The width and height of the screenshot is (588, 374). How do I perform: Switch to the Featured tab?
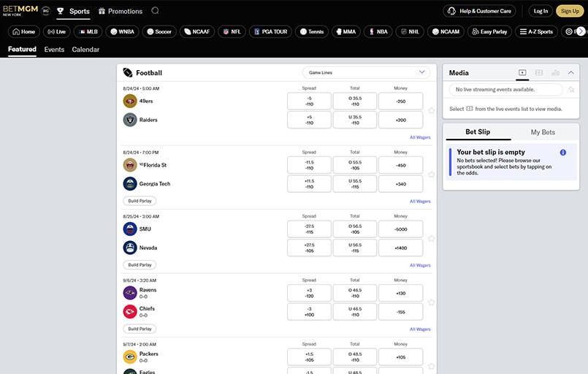coord(22,49)
